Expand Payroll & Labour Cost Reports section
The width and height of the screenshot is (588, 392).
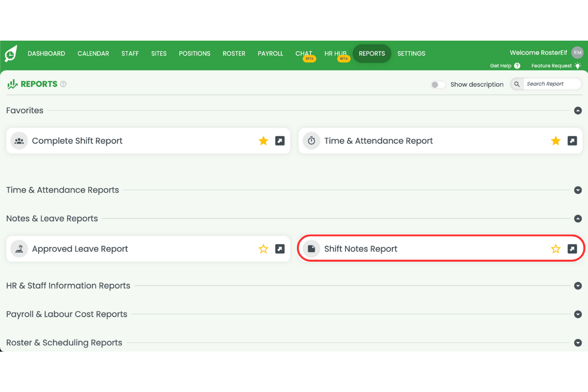point(578,314)
